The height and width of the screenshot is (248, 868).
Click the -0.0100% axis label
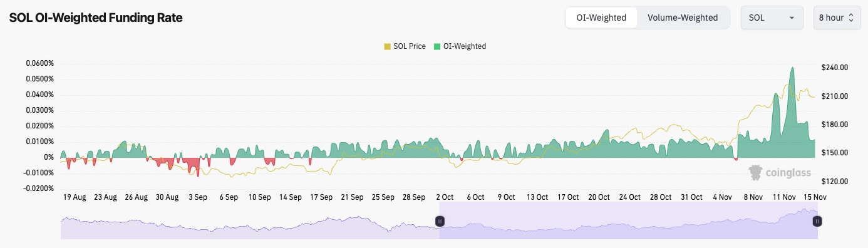39,173
